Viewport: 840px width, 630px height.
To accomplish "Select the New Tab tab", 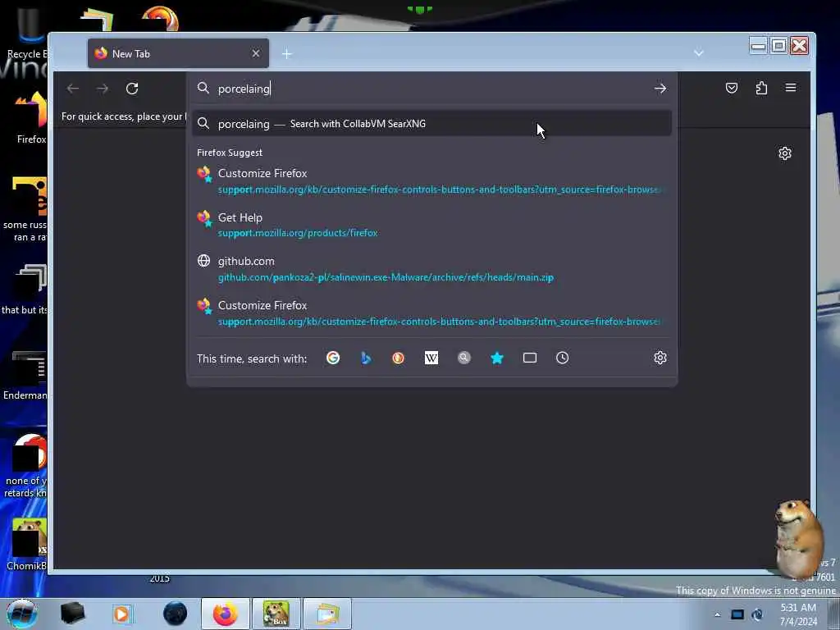I will pyautogui.click(x=178, y=53).
